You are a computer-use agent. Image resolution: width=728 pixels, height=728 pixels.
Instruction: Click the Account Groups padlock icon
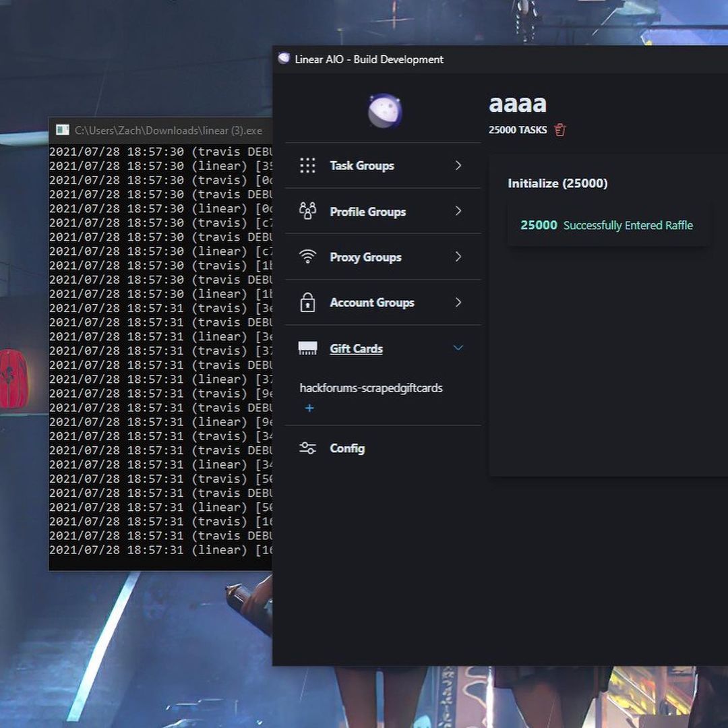point(307,303)
